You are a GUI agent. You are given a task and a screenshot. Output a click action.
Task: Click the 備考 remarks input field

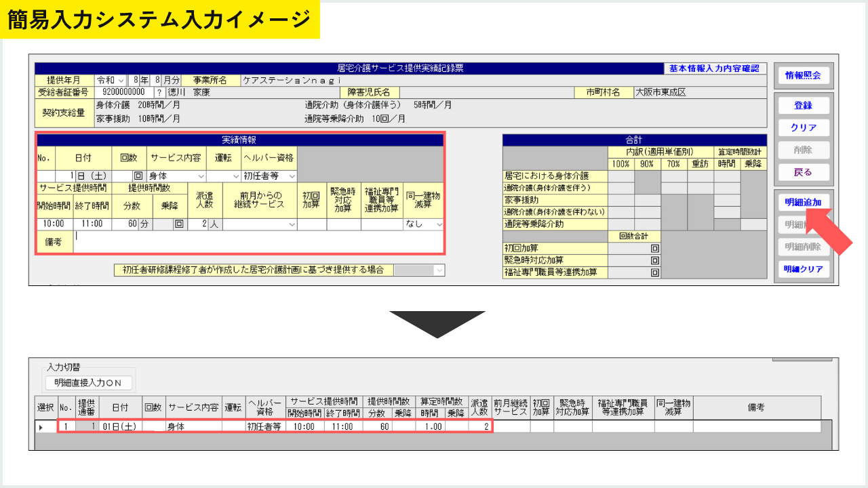pos(258,242)
